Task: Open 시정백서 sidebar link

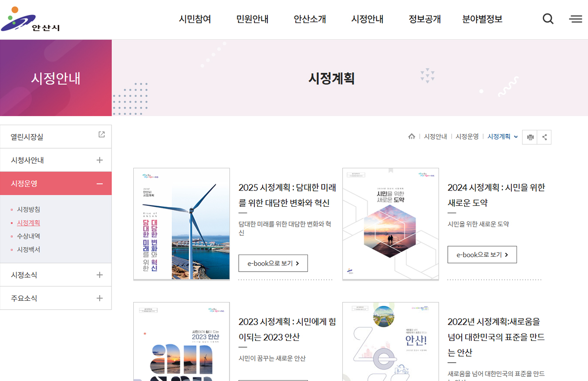Action: (x=29, y=250)
